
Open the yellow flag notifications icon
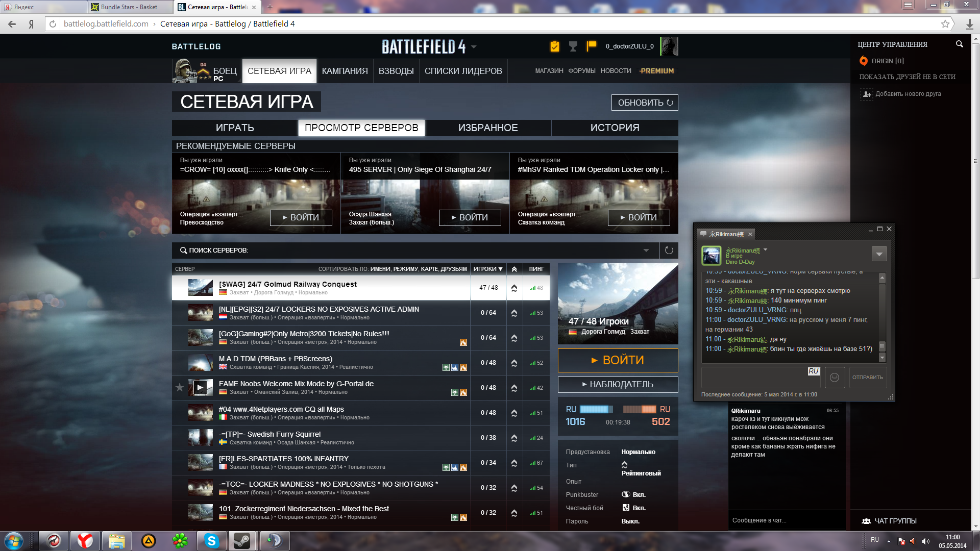click(592, 46)
